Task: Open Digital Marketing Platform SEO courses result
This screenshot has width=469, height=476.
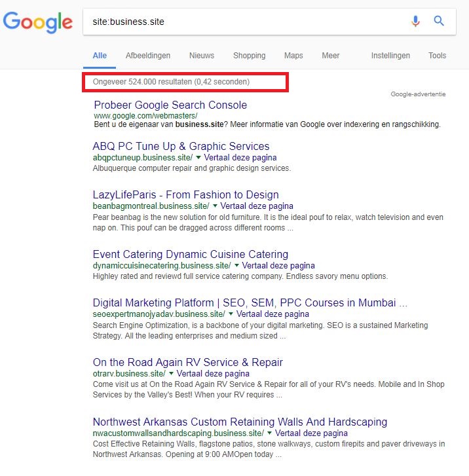Action: pos(250,302)
